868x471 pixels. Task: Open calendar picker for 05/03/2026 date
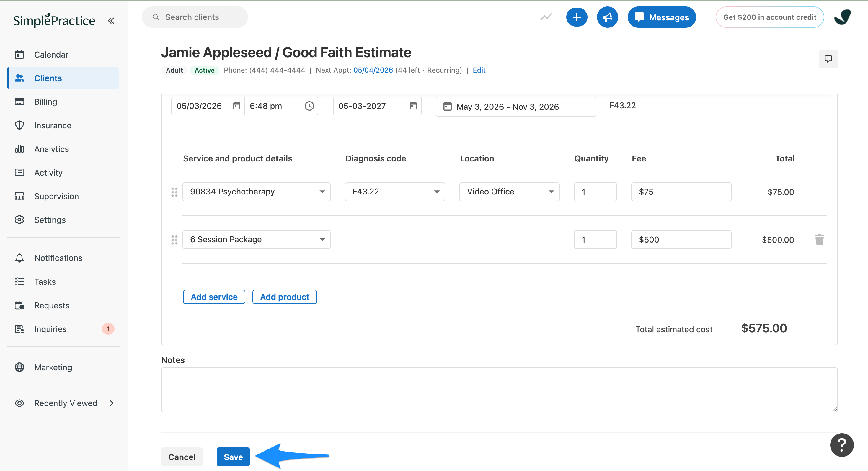point(237,106)
